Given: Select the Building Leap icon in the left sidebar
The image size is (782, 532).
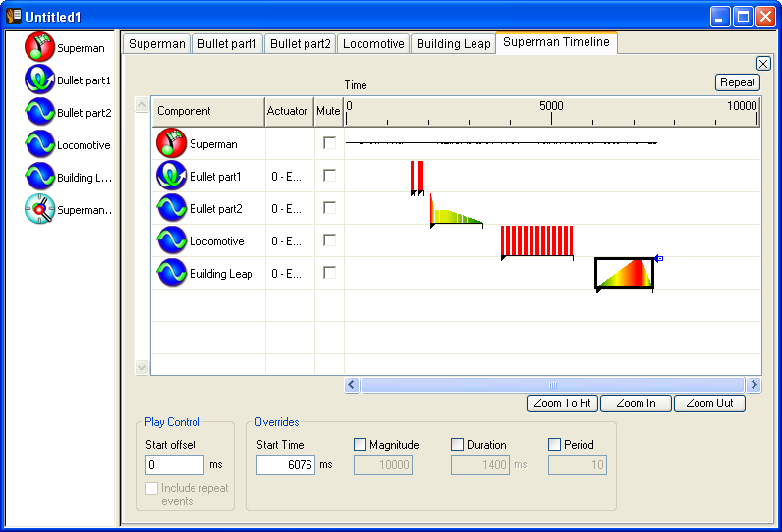Looking at the screenshot, I should click(39, 177).
